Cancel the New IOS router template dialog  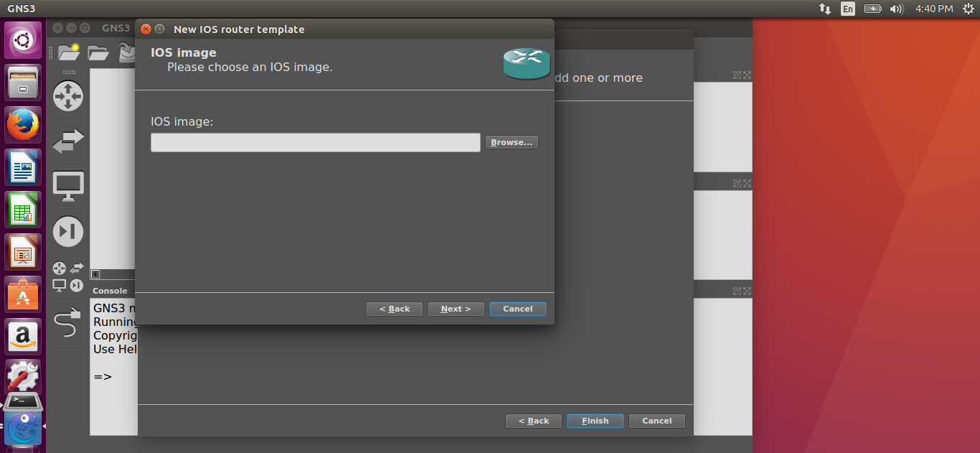pos(518,309)
